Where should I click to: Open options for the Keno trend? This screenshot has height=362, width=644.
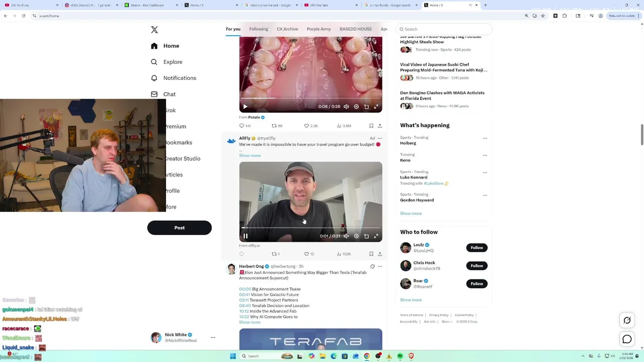[485, 155]
